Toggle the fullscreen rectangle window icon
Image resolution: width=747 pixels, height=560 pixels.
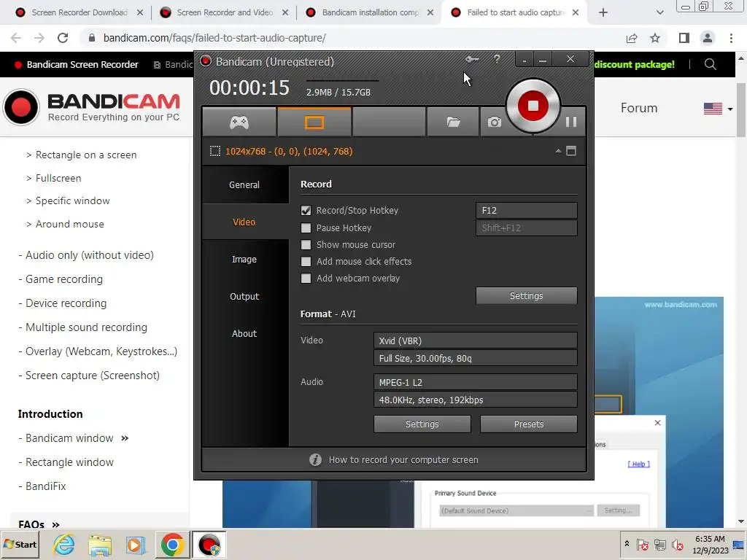(x=571, y=151)
